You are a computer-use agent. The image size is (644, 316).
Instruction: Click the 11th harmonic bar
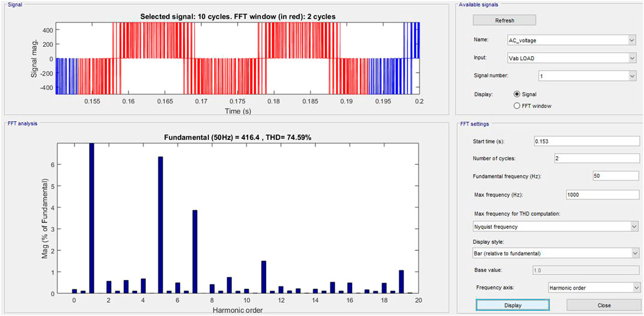click(x=264, y=277)
